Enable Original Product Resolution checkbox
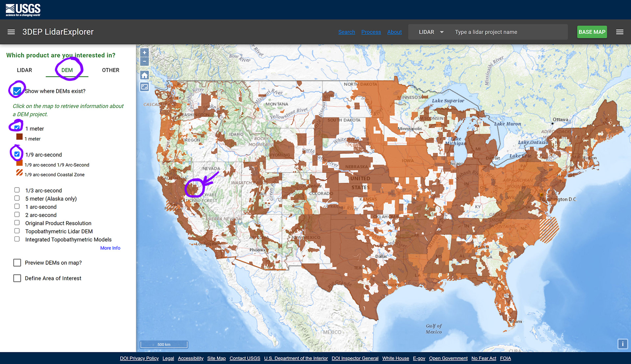 [17, 223]
